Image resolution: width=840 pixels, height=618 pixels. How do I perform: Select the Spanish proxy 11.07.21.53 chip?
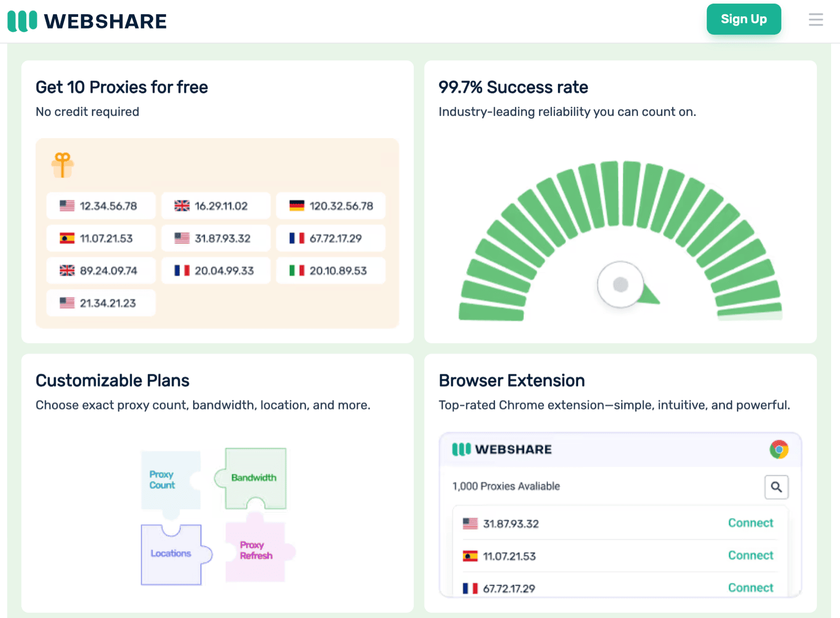pos(101,238)
